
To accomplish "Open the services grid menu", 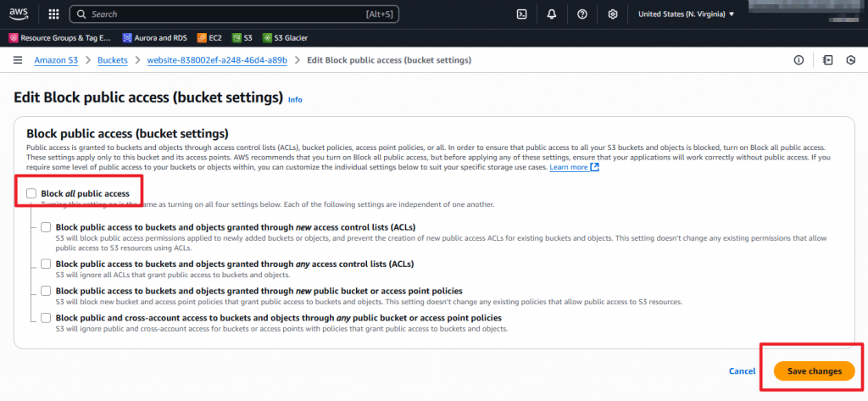I will click(x=53, y=14).
